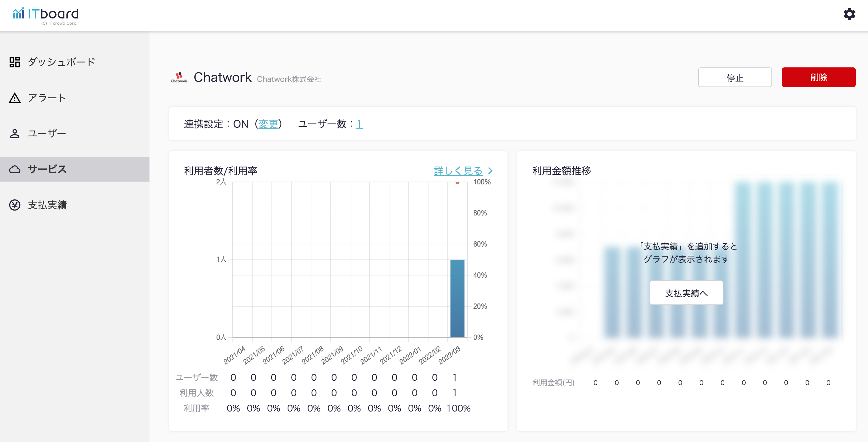The height and width of the screenshot is (442, 868).
Task: Click the 変更 link for 連携設定
Action: coord(268,124)
